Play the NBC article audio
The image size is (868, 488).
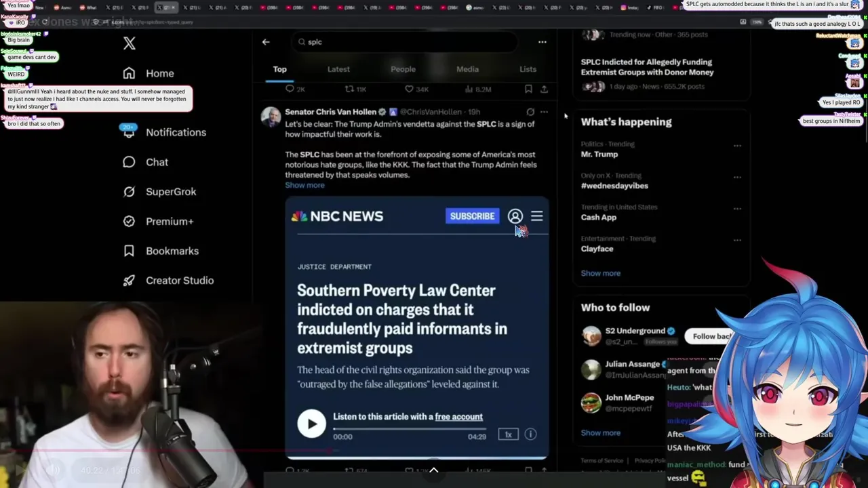(311, 424)
